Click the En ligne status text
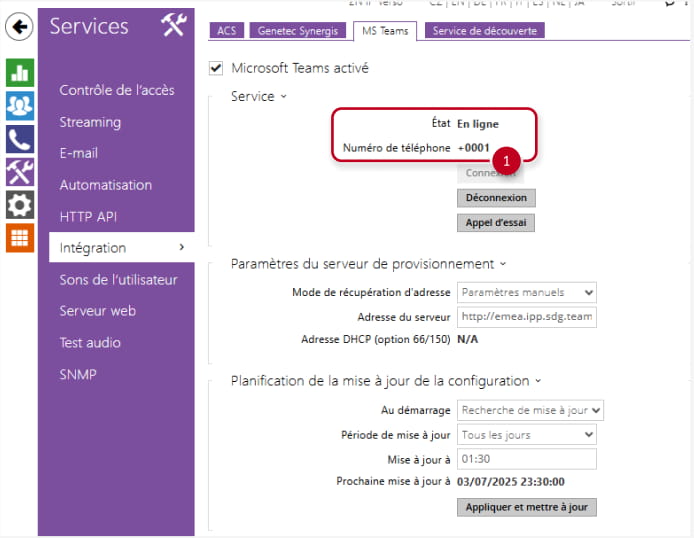Screen dimensions: 694x538 tap(478, 124)
